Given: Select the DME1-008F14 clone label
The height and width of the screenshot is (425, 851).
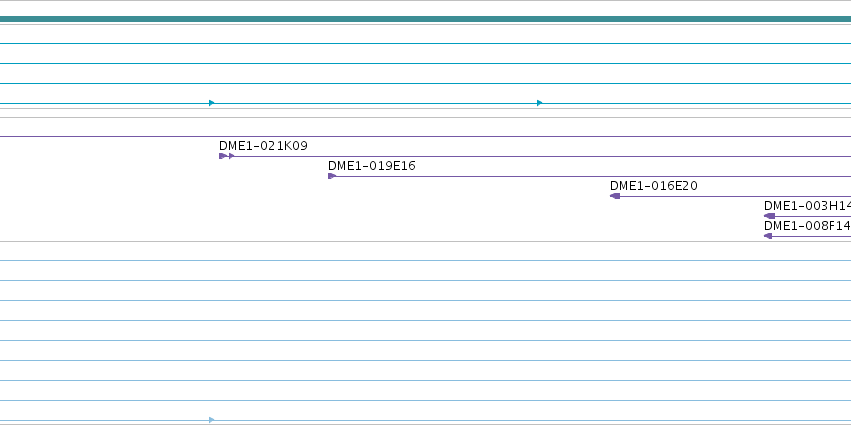Looking at the screenshot, I should click(x=807, y=226).
